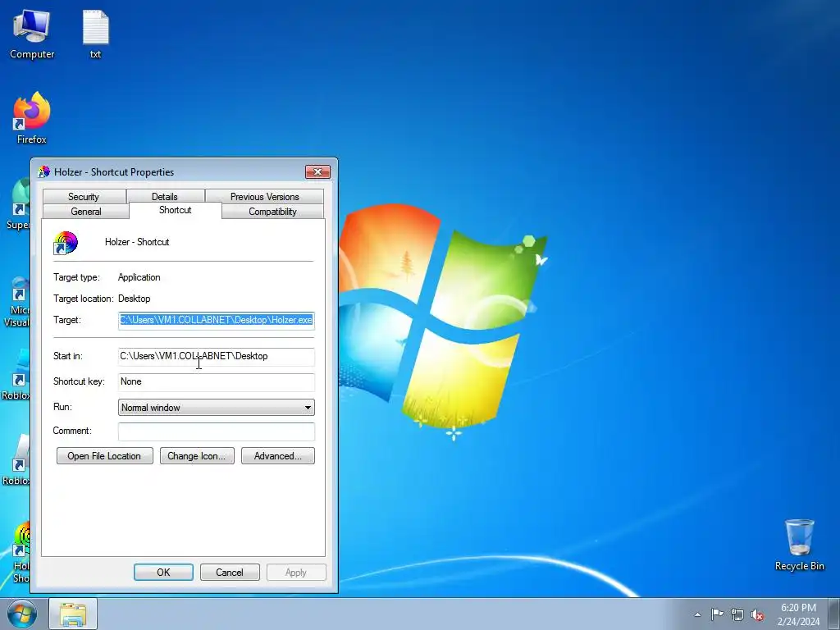Click the 'Desktop' target location value

(135, 299)
